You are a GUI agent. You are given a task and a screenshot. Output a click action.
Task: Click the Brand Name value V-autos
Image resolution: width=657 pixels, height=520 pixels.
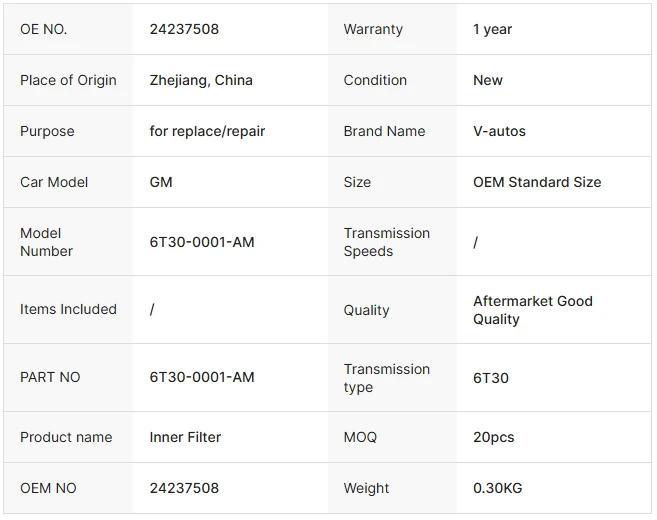point(499,132)
